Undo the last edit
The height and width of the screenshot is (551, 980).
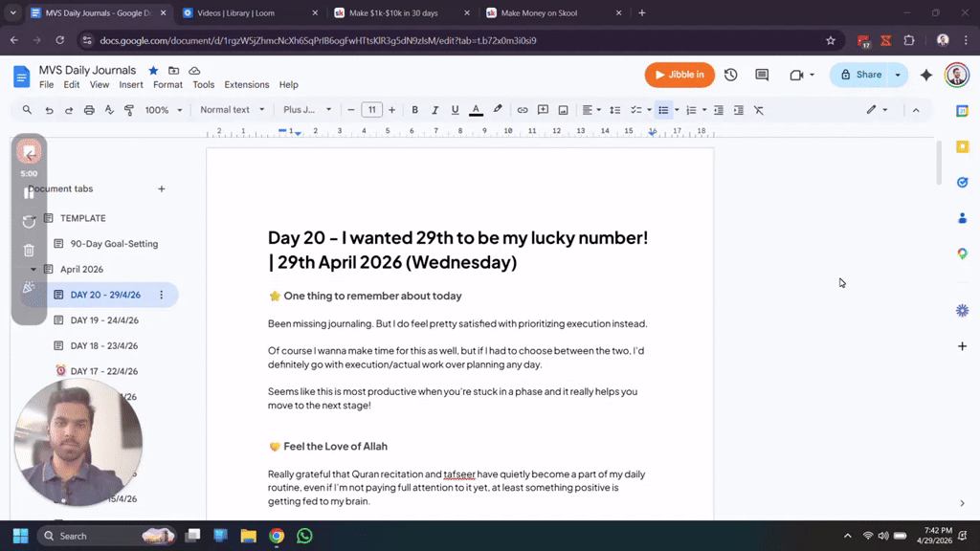click(x=49, y=110)
